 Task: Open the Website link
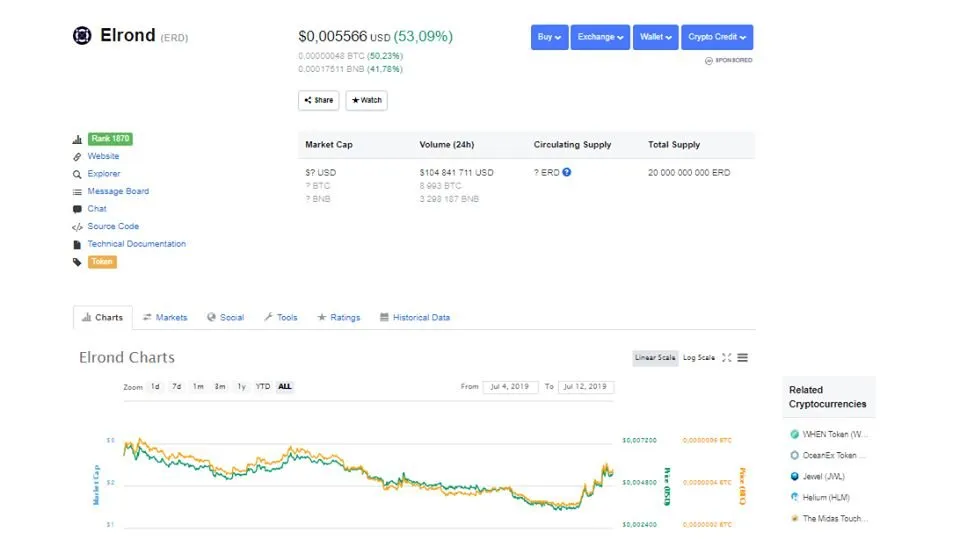click(103, 156)
